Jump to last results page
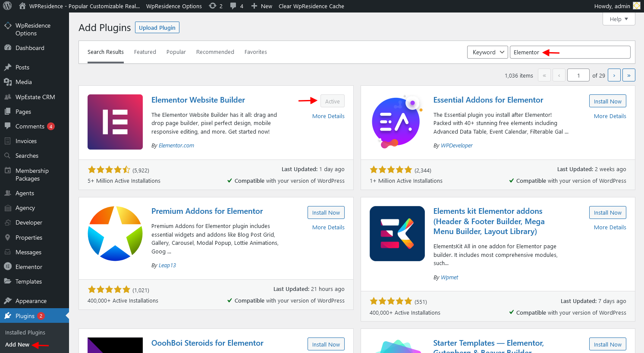This screenshot has height=353, width=644. pos(629,75)
